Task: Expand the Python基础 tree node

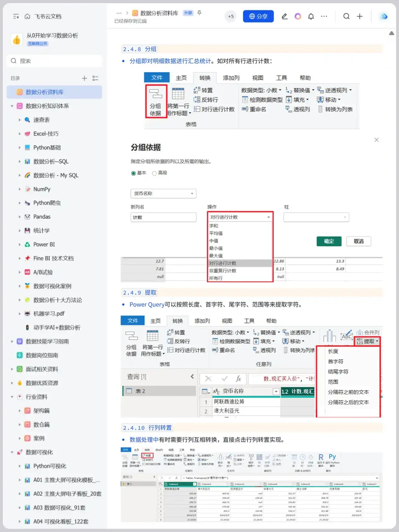Action: point(19,147)
